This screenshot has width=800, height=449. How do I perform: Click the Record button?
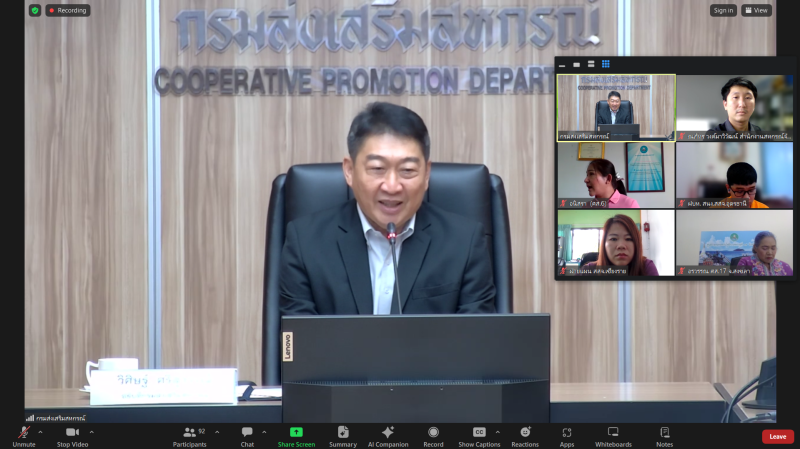click(x=433, y=437)
